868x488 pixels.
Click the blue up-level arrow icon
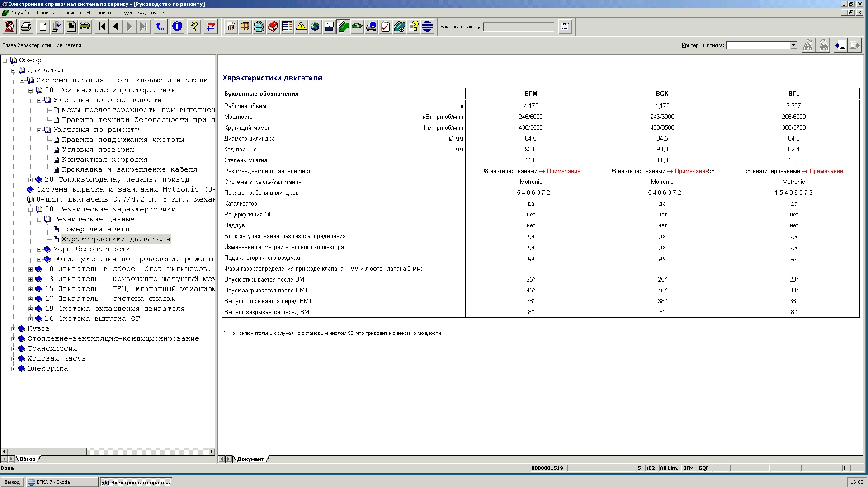(160, 27)
